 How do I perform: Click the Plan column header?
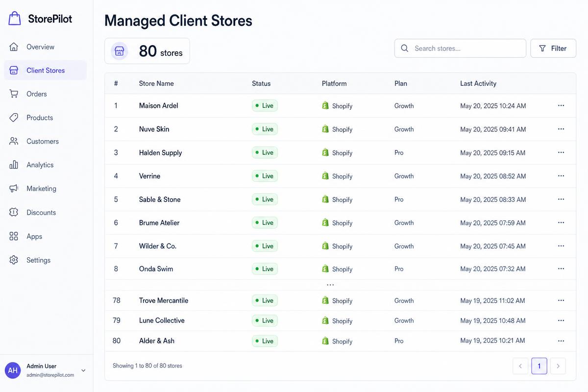[401, 83]
